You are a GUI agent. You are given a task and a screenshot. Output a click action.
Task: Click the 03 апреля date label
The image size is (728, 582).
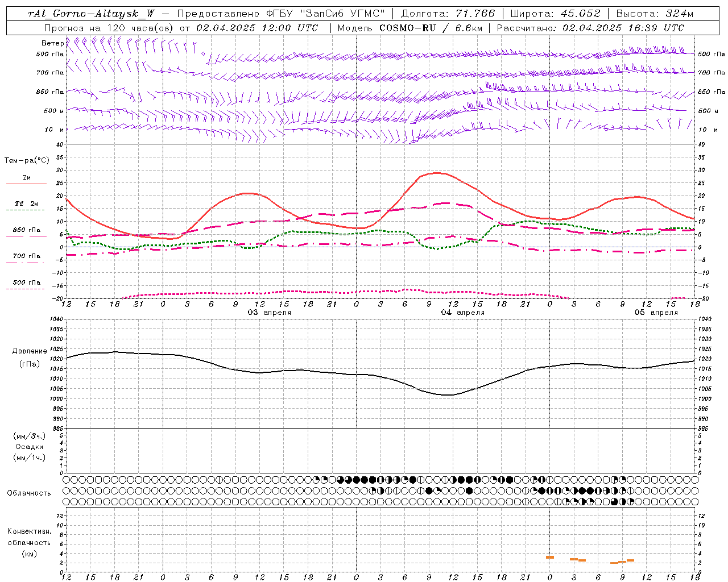point(270,313)
